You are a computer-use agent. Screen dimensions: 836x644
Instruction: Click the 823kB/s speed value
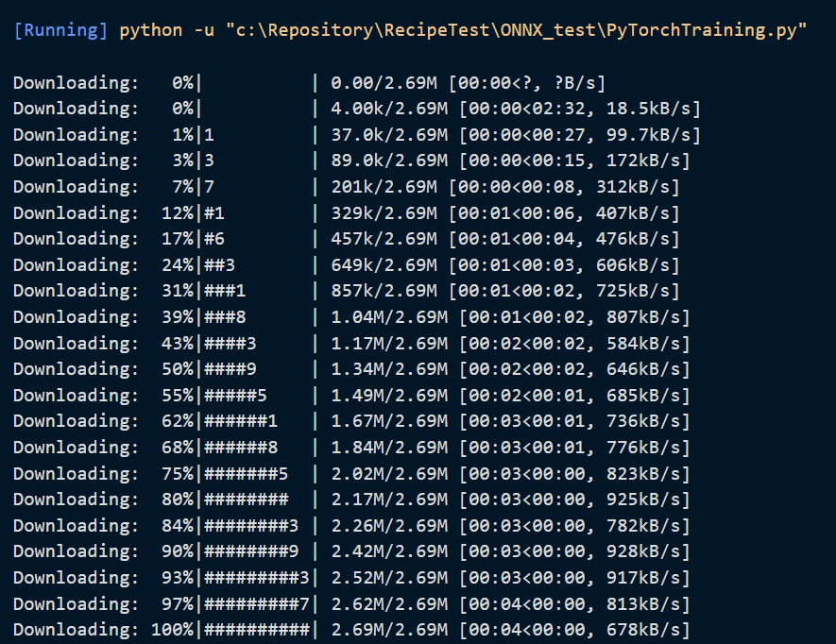tap(643, 474)
